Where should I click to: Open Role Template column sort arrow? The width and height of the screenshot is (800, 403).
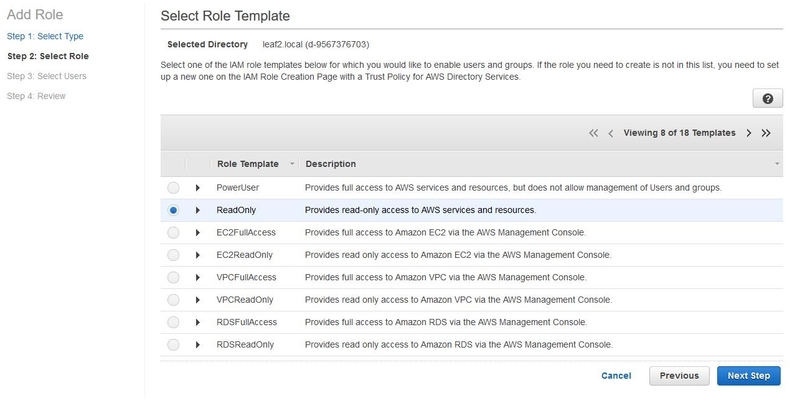(x=291, y=164)
